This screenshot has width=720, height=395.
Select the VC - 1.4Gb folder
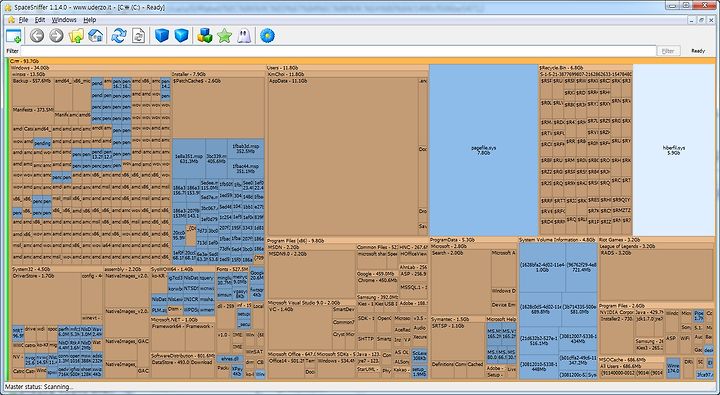[299, 329]
